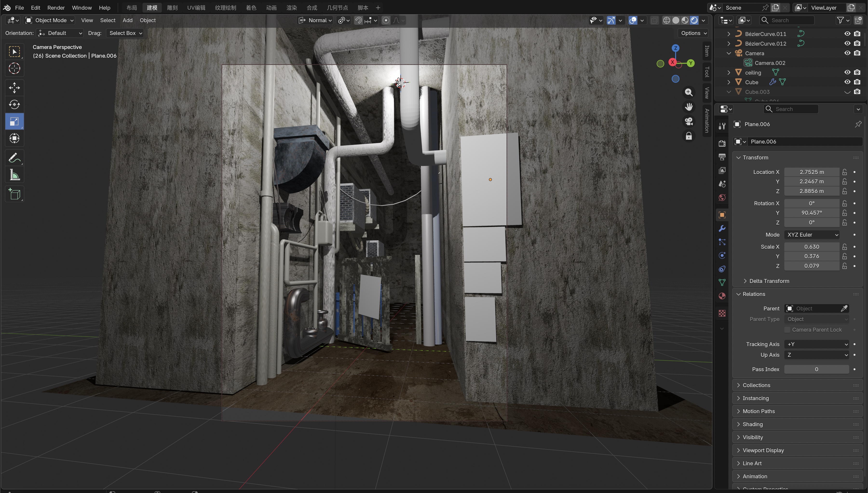
Task: Hide BézierCurve.011 in viewport
Action: [x=847, y=34]
